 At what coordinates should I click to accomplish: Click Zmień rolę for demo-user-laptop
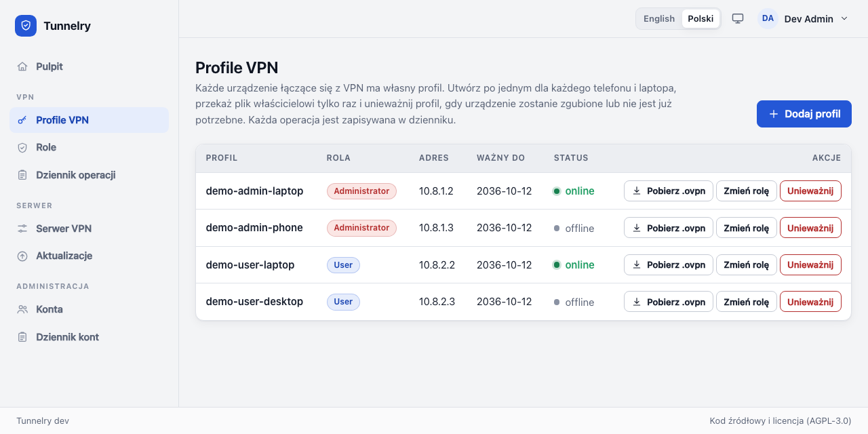[746, 264]
